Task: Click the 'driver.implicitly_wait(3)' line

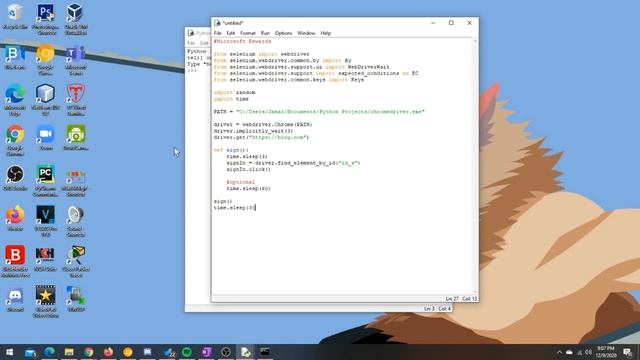Action: click(x=253, y=131)
